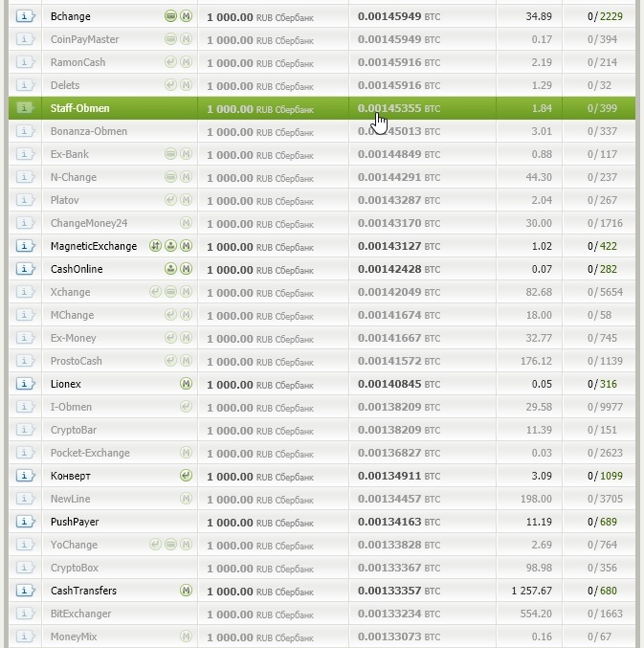Click the card badge on N-Change row
The image size is (644, 648).
tap(170, 177)
